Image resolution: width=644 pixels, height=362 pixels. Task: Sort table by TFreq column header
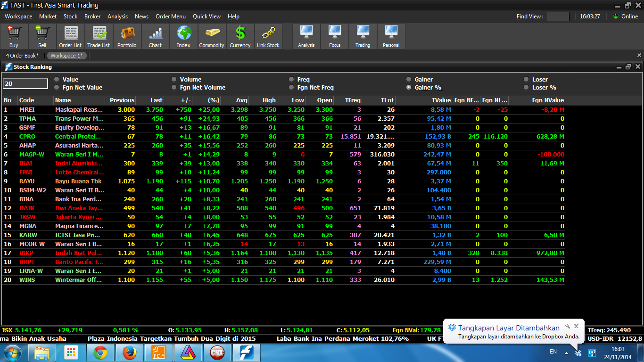348,100
